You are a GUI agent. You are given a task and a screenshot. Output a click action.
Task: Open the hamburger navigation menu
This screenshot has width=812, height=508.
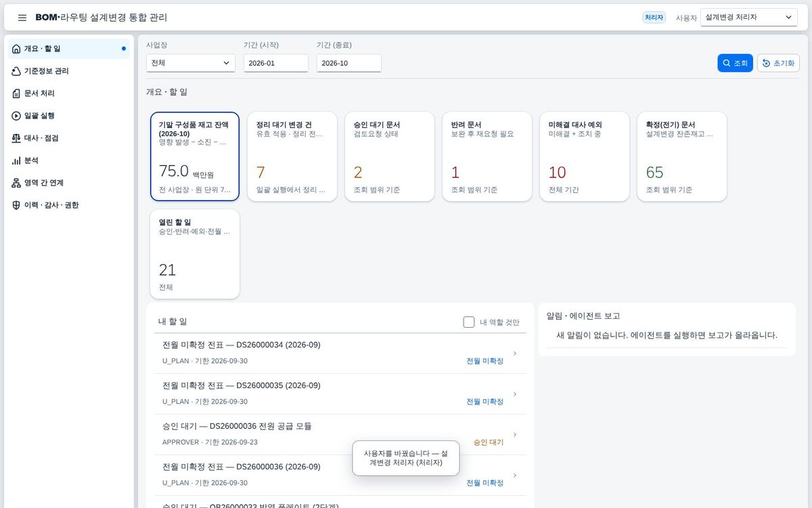(x=22, y=18)
